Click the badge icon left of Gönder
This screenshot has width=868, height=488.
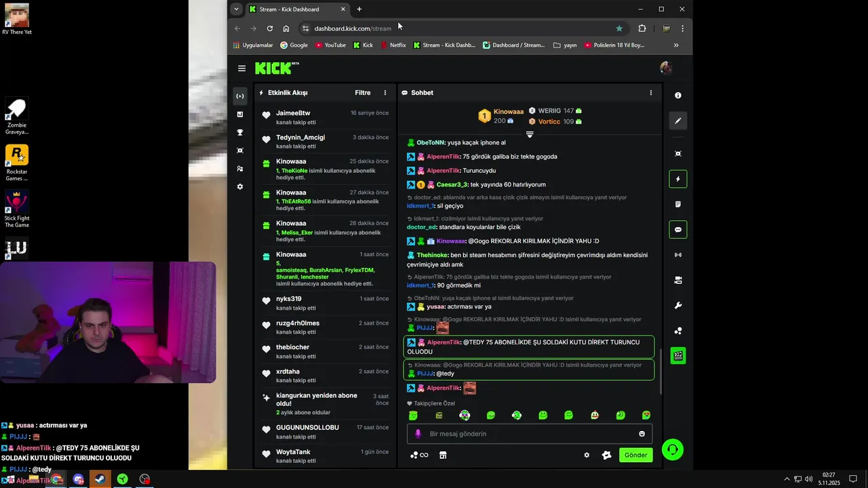point(606,455)
